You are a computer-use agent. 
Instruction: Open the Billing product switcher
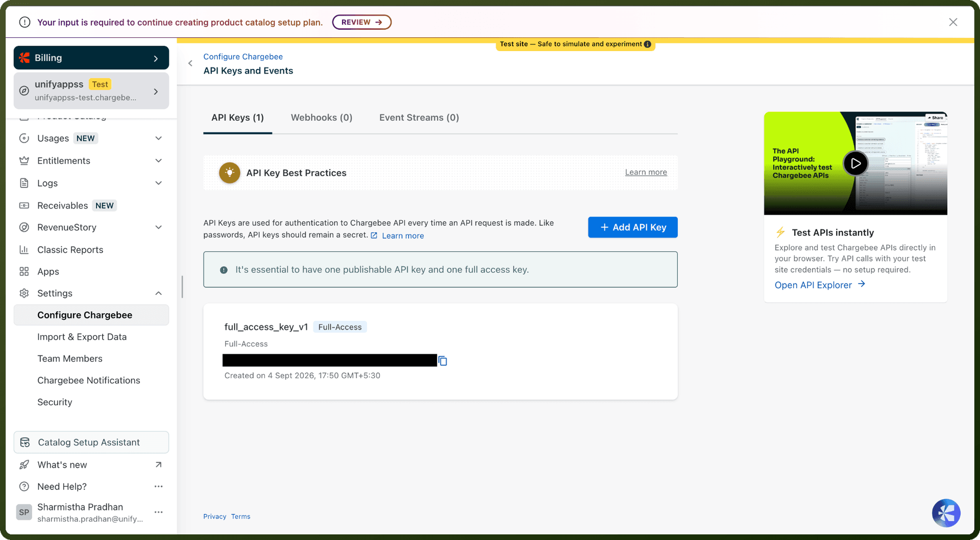[91, 58]
